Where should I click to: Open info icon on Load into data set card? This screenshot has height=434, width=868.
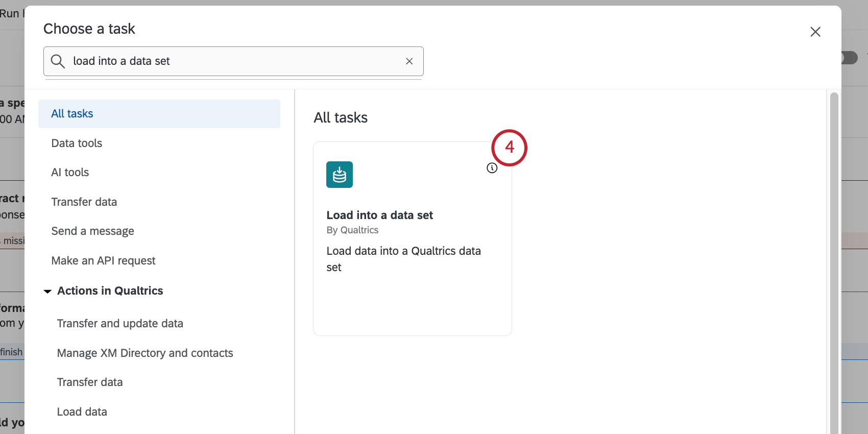click(x=492, y=168)
